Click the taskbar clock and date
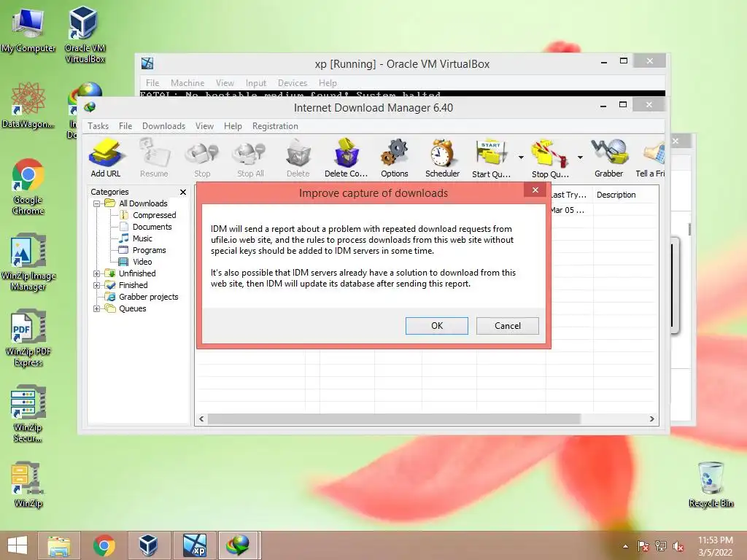 click(x=715, y=546)
